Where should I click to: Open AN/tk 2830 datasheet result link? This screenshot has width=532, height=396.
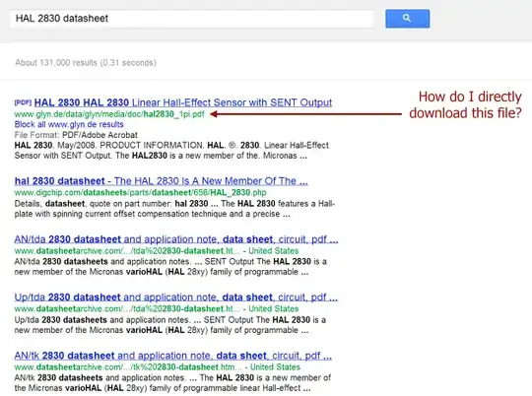pyautogui.click(x=173, y=356)
